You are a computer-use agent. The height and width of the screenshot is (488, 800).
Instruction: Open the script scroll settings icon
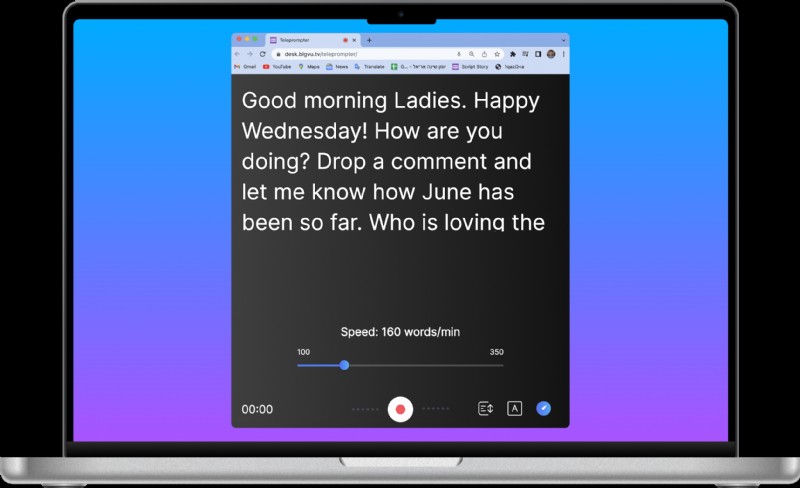(x=486, y=409)
